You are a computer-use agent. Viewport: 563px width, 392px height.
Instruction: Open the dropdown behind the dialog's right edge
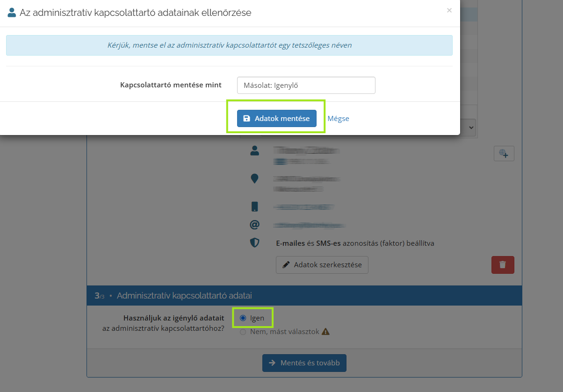(469, 127)
